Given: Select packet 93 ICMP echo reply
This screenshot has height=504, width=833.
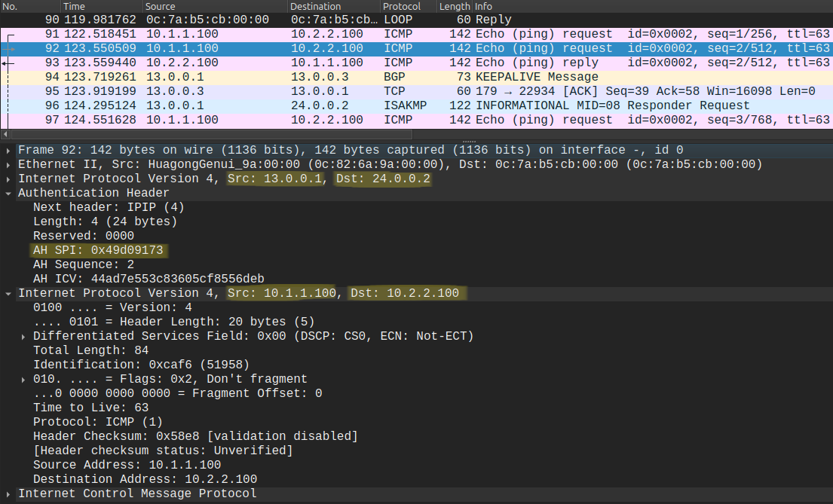Looking at the screenshot, I should click(416, 63).
